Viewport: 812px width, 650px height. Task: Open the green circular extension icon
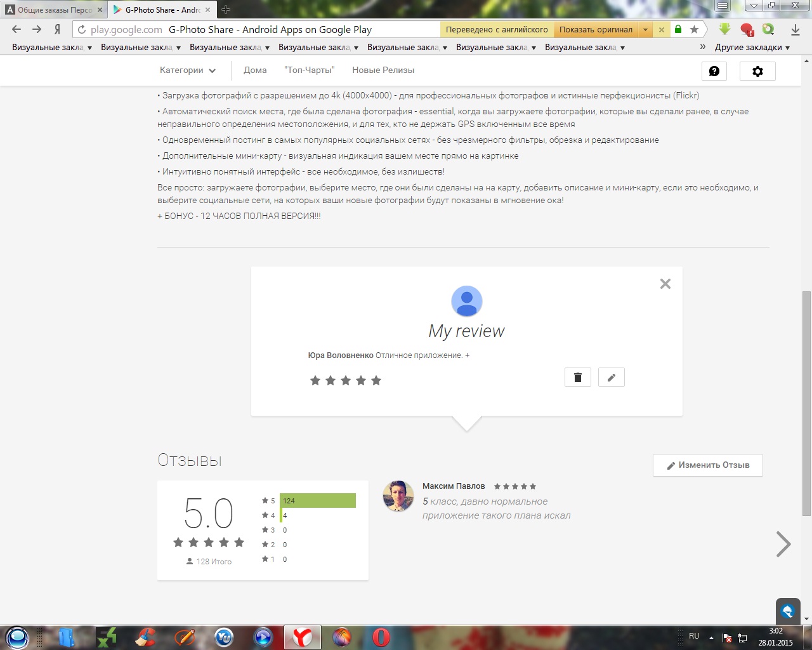click(x=768, y=29)
